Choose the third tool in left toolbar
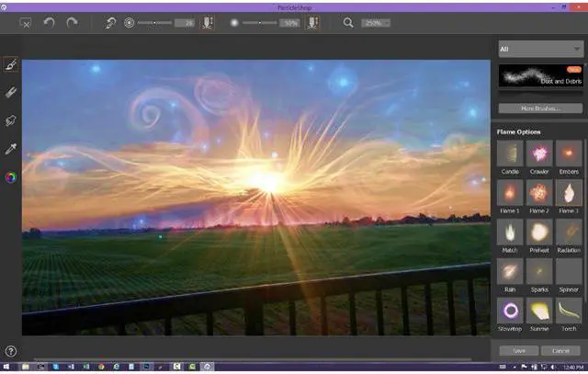The image size is (588, 374). point(10,120)
